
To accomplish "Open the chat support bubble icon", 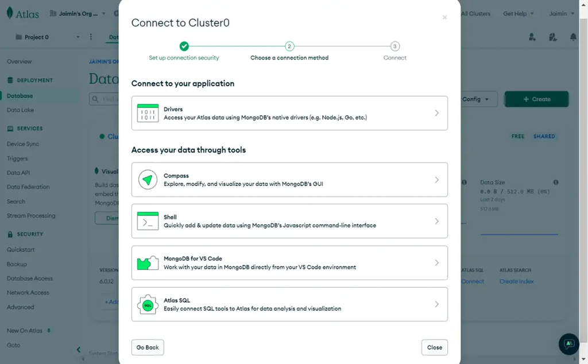I will click(x=568, y=344).
